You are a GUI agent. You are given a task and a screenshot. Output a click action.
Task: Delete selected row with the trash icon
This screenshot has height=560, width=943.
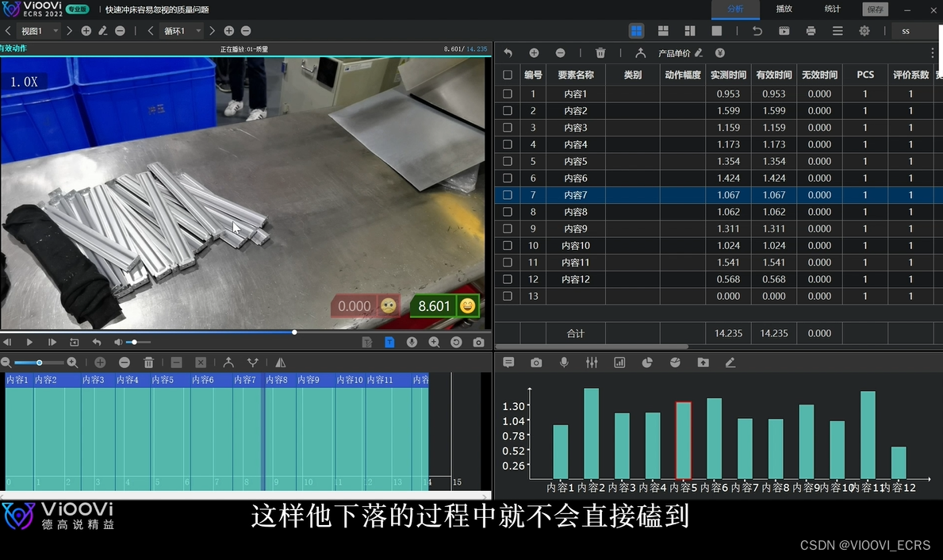coord(600,52)
